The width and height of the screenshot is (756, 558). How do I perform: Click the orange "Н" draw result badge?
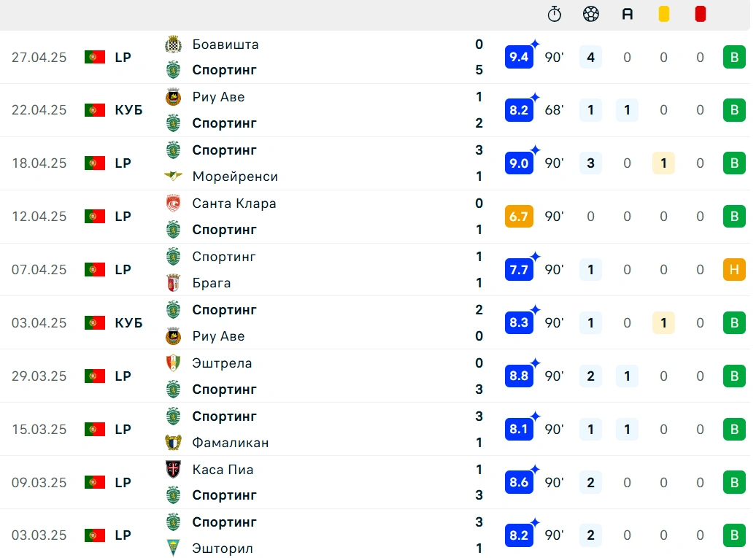[734, 269]
